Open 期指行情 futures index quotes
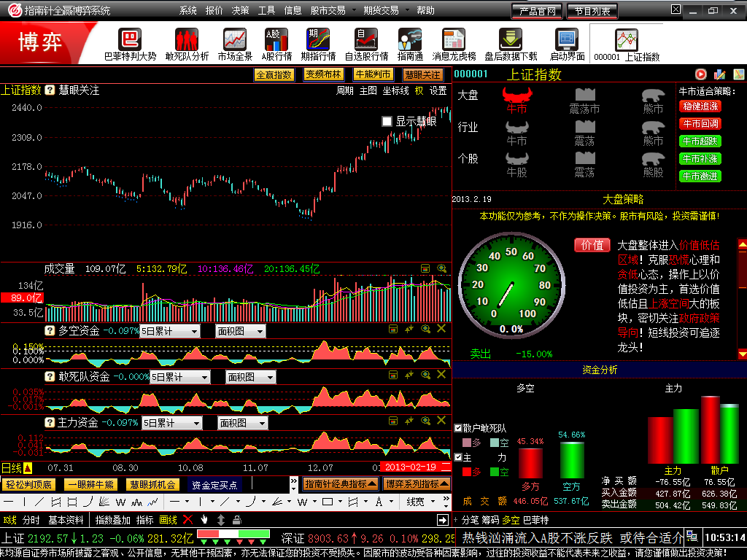This screenshot has width=747, height=560. pos(318,44)
